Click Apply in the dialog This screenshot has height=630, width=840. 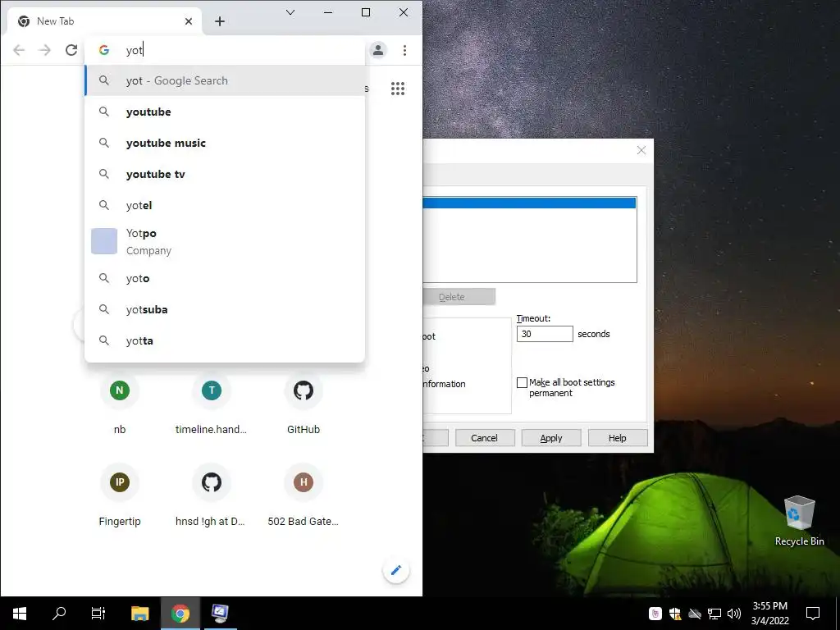pyautogui.click(x=551, y=438)
